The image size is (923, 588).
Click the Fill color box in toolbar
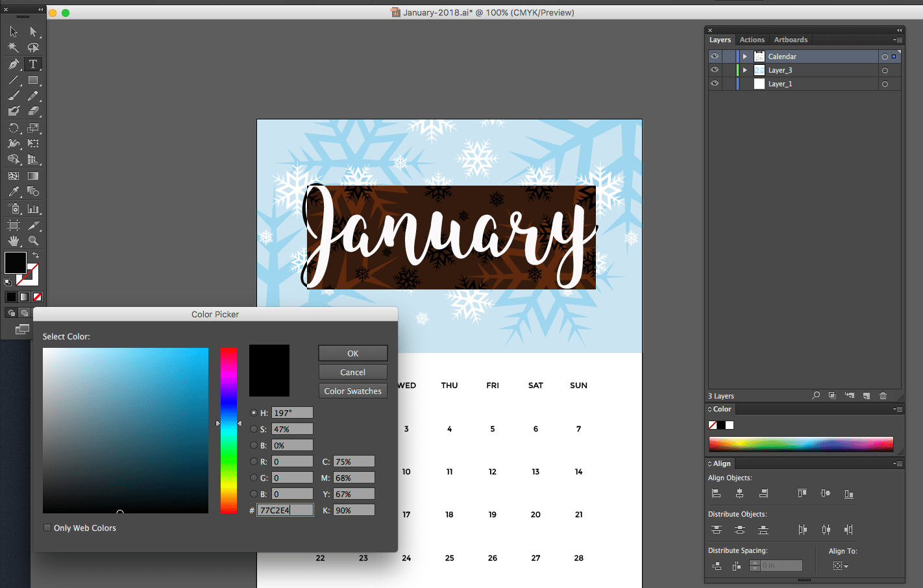click(15, 263)
